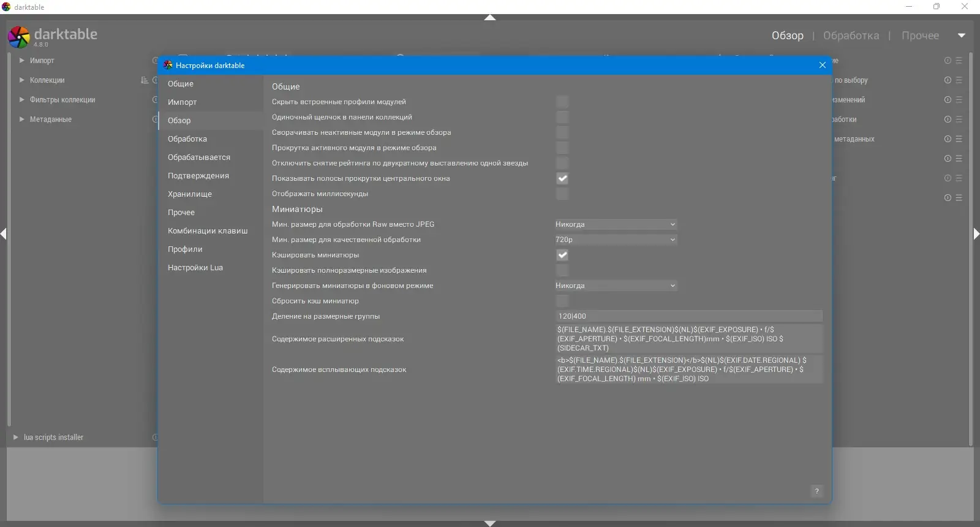Click the «Миниатюры» section heading
This screenshot has height=527, width=980.
point(297,209)
